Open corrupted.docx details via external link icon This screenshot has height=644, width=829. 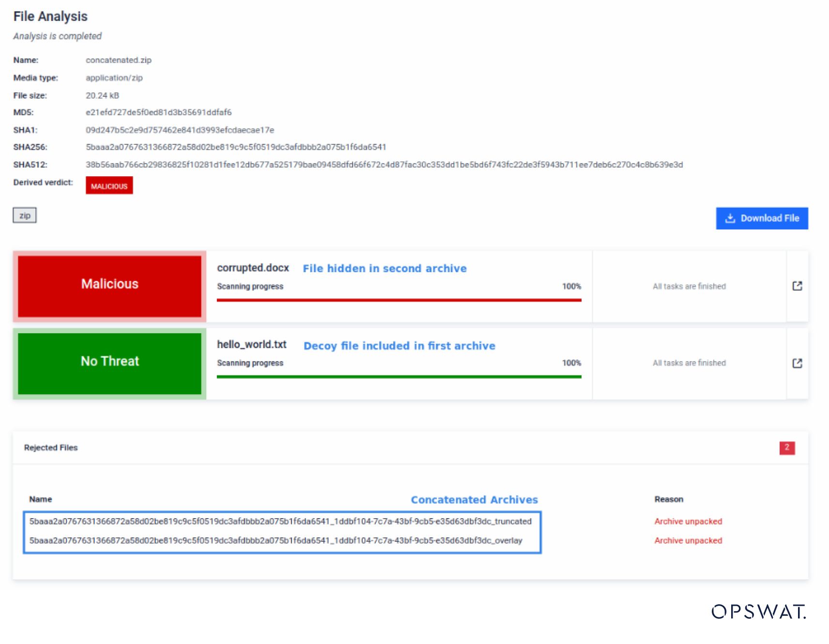[x=797, y=286]
